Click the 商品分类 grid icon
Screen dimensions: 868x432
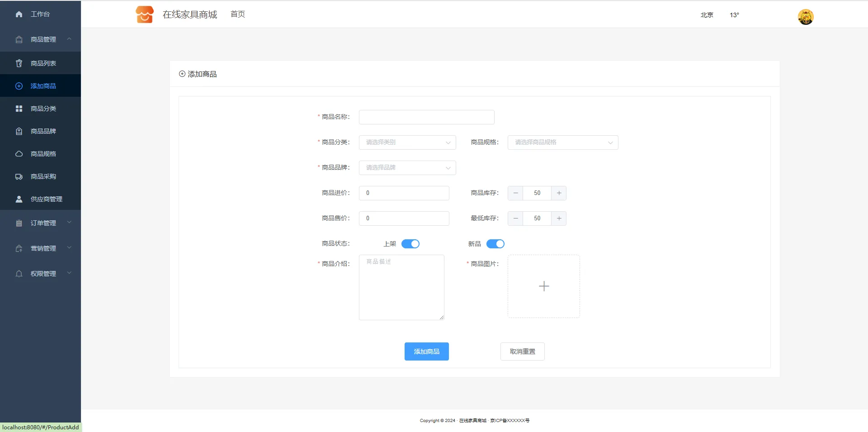[19, 109]
